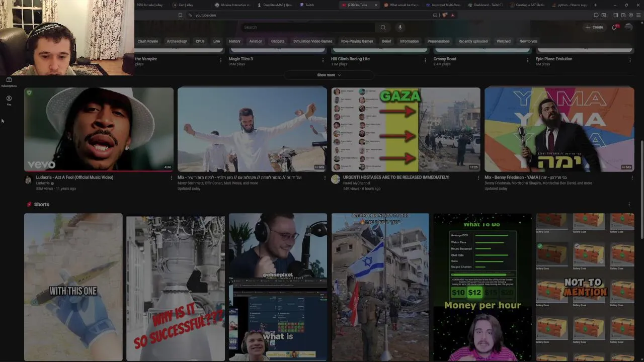Click the search magnifier button
The height and width of the screenshot is (362, 644).
pos(383,27)
